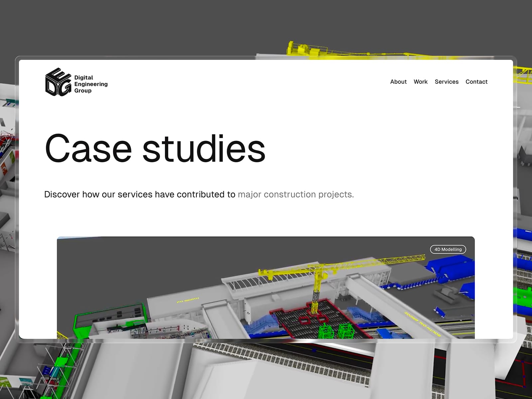532x399 pixels.
Task: Open the About page
Action: point(398,82)
